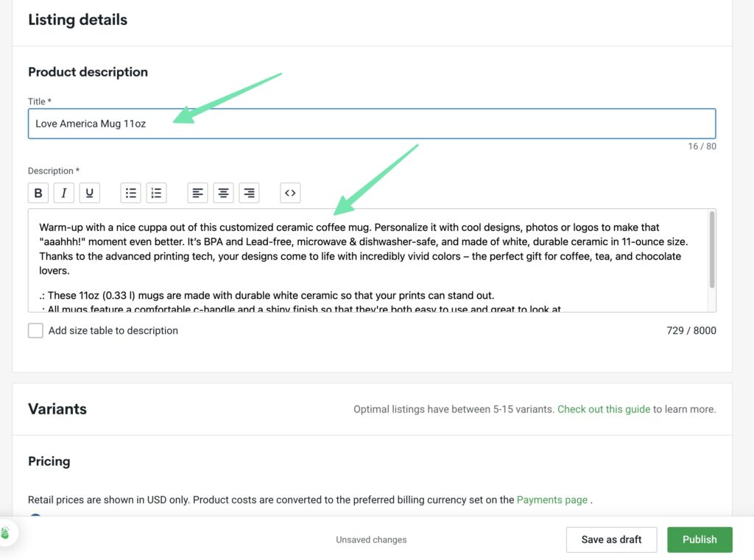Align description text to the left

click(198, 193)
